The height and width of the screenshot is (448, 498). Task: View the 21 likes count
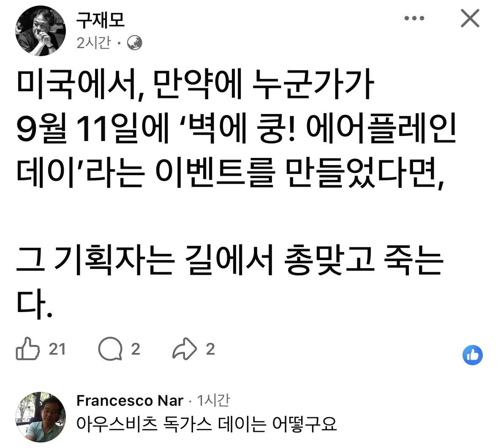tap(57, 349)
